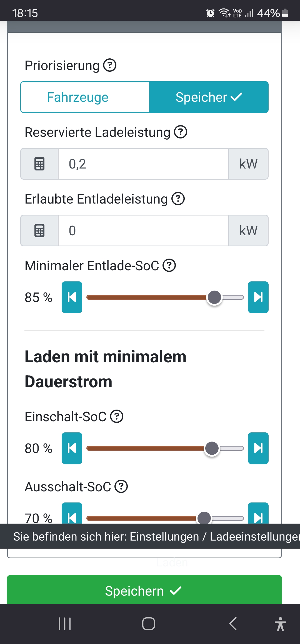Select Speicher priority option
Image resolution: width=300 pixels, height=644 pixels.
coord(209,97)
